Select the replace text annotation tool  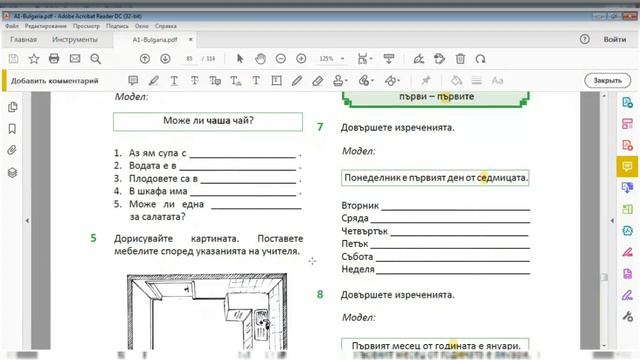click(x=215, y=80)
